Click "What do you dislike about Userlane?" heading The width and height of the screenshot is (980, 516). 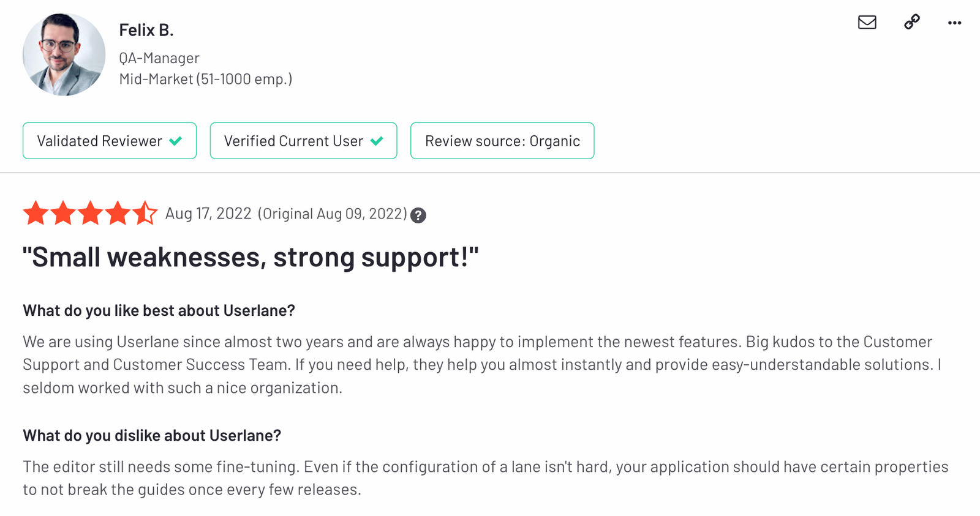[152, 436]
